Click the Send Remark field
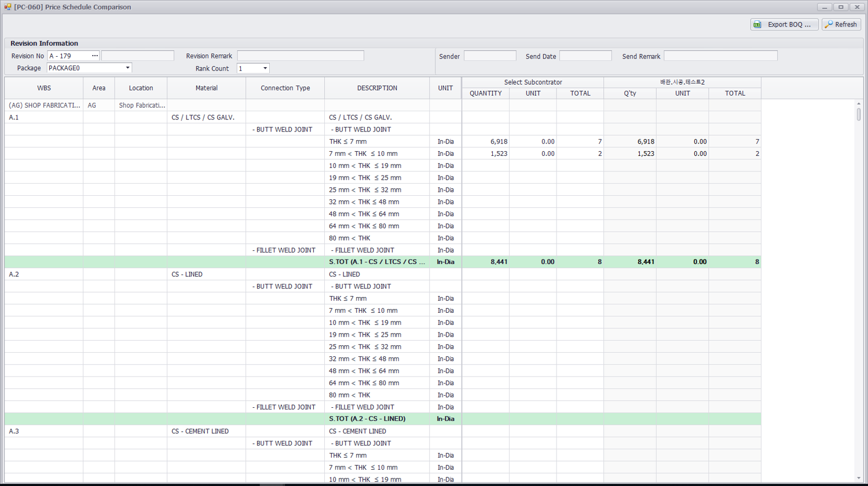 coord(720,56)
